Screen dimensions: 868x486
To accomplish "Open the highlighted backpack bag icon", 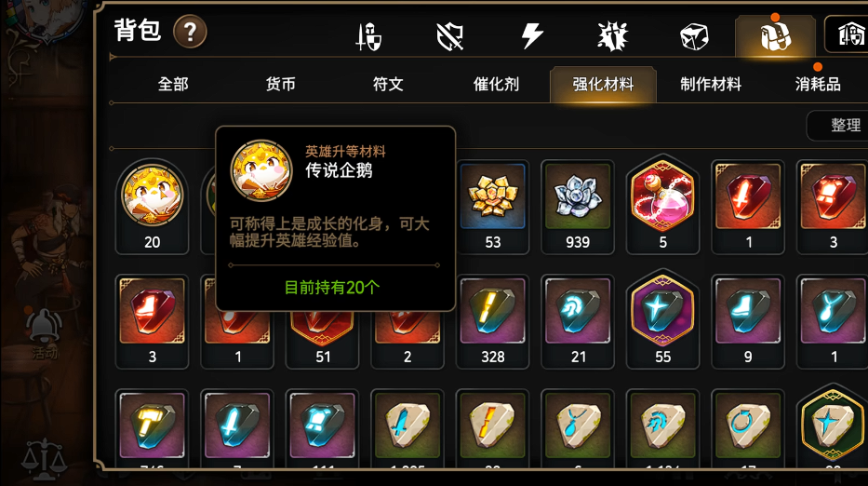I will [x=775, y=36].
